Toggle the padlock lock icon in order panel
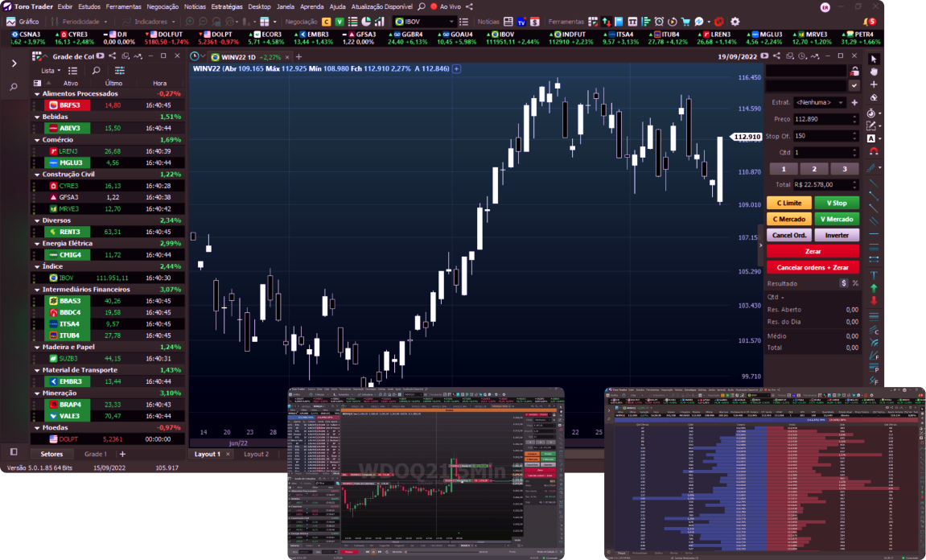This screenshot has width=926, height=560. tap(854, 72)
